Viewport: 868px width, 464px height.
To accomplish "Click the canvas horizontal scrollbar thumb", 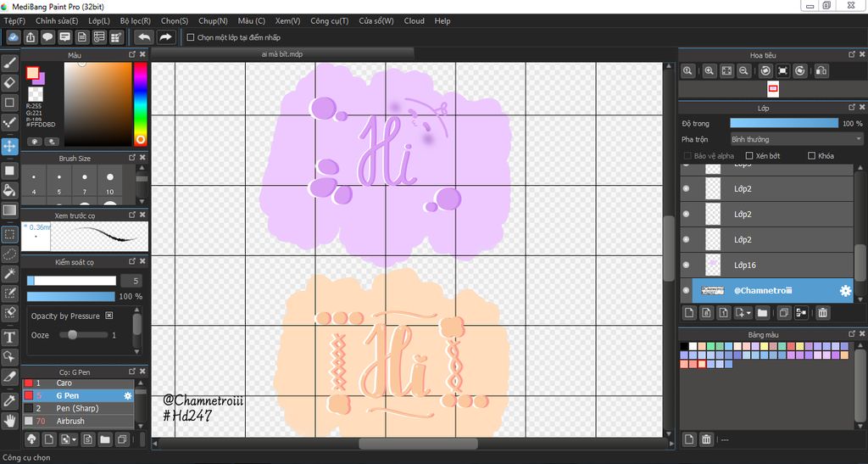I will (418, 444).
